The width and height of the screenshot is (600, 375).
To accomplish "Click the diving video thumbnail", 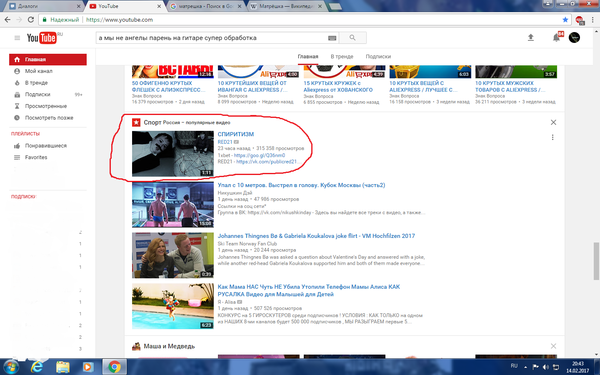I will (173, 204).
